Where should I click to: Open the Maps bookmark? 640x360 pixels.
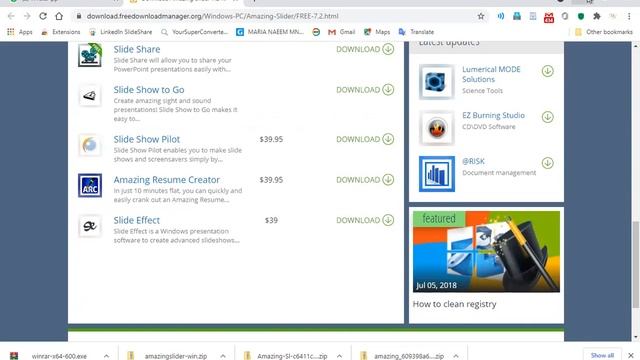(x=377, y=32)
